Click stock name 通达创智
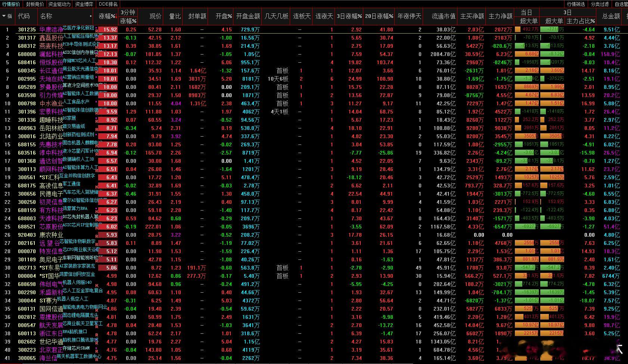The height and width of the screenshot is (364, 628). (x=52, y=161)
